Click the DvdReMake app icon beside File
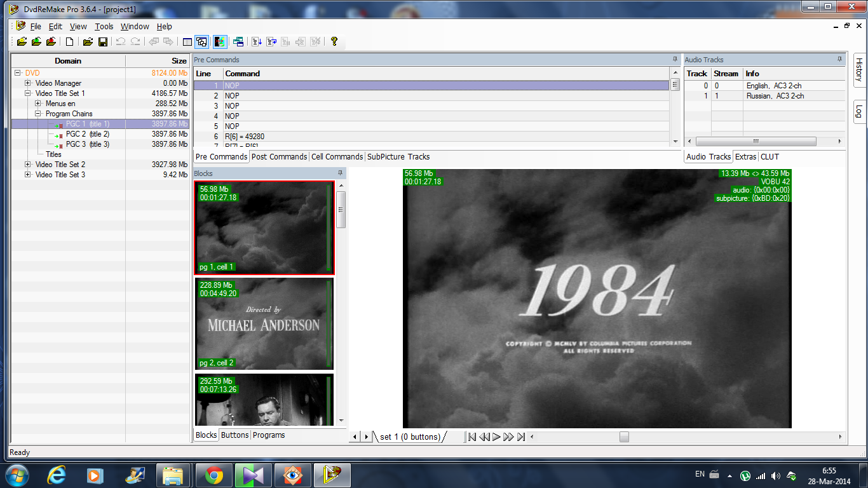The height and width of the screenshot is (488, 868). (x=21, y=26)
